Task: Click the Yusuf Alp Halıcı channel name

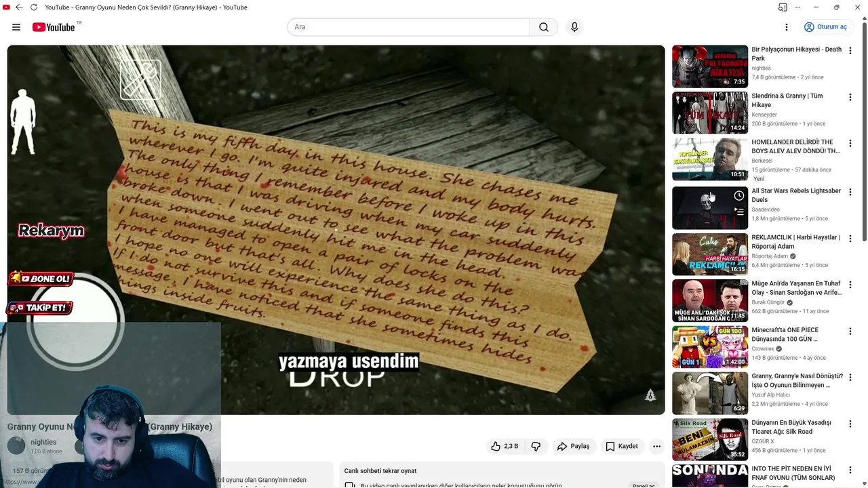Action: [771, 395]
